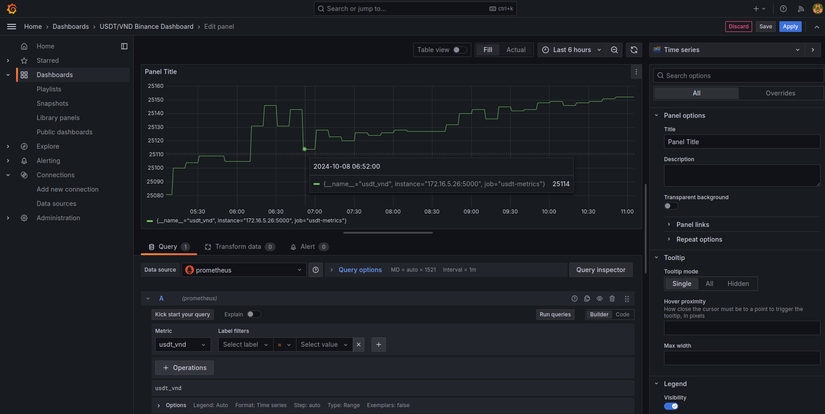Click the Operations button
Screen dimensions: 825x414
tap(185, 368)
